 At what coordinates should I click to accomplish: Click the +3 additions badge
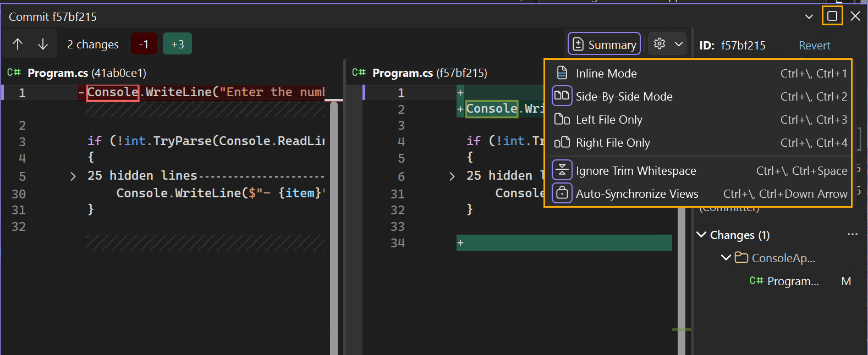(x=177, y=44)
